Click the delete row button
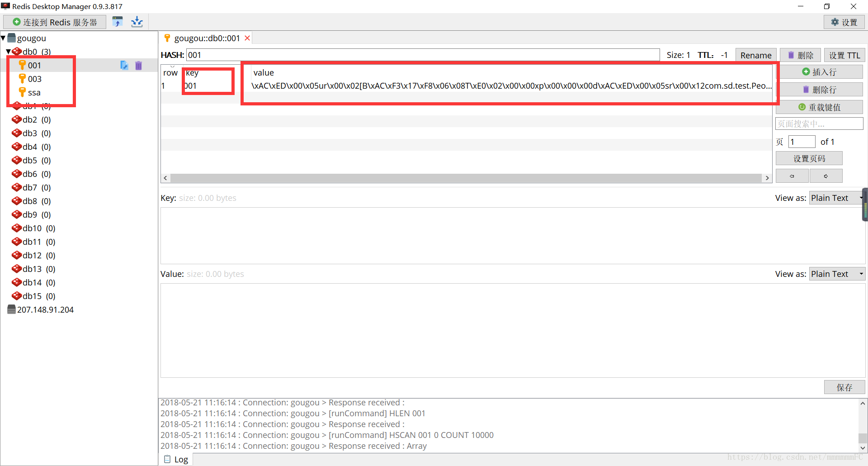The height and width of the screenshot is (466, 868). [x=819, y=90]
